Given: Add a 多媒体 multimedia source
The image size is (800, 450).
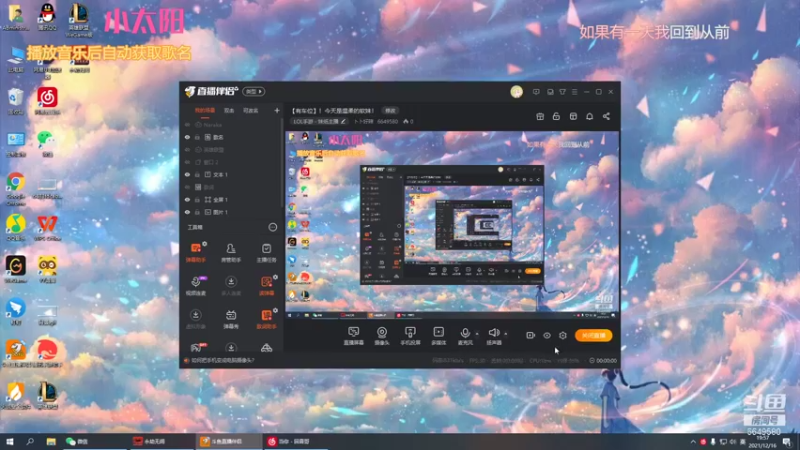Looking at the screenshot, I should (438, 336).
